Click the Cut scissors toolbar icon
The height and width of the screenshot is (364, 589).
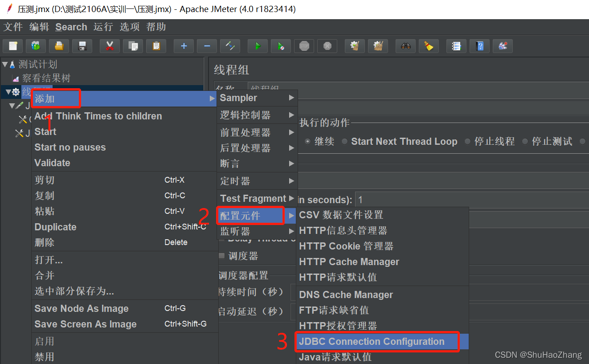coord(110,46)
